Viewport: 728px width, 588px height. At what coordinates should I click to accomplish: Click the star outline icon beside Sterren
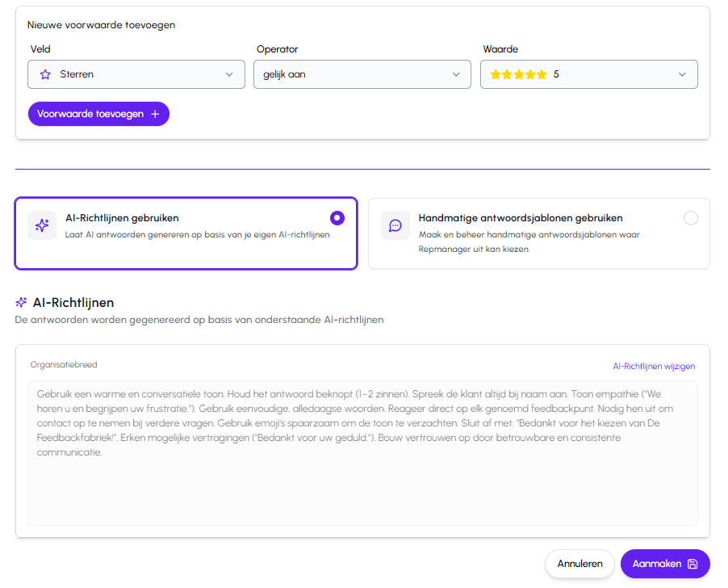[45, 74]
